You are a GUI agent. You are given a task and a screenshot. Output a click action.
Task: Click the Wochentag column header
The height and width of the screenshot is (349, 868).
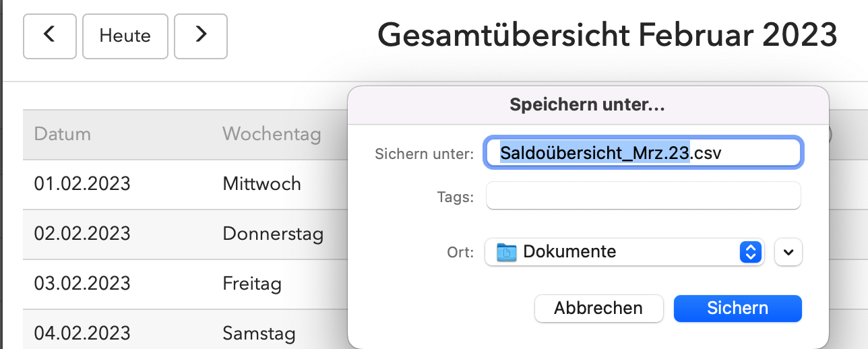point(272,133)
